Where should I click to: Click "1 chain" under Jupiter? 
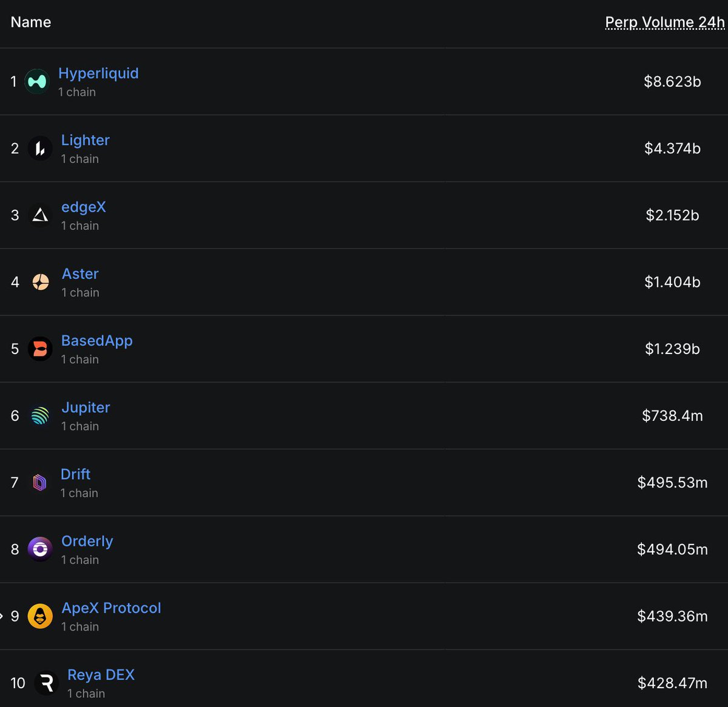point(80,426)
